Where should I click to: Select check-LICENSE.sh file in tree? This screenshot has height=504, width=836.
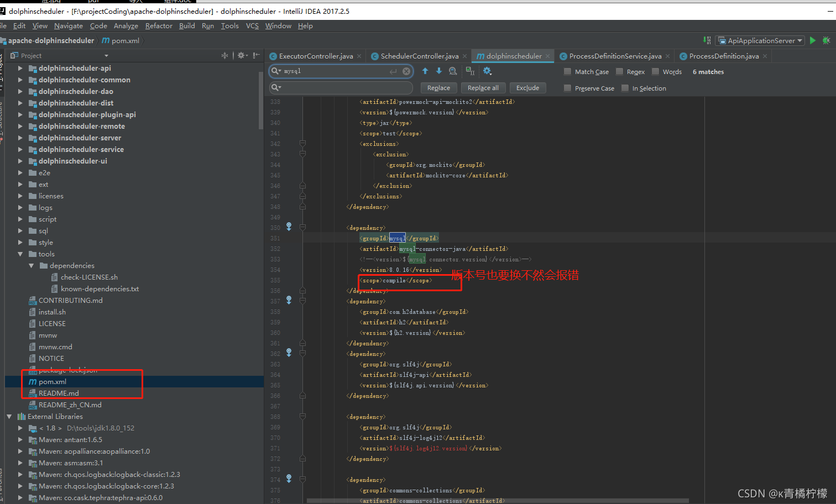pyautogui.click(x=89, y=277)
